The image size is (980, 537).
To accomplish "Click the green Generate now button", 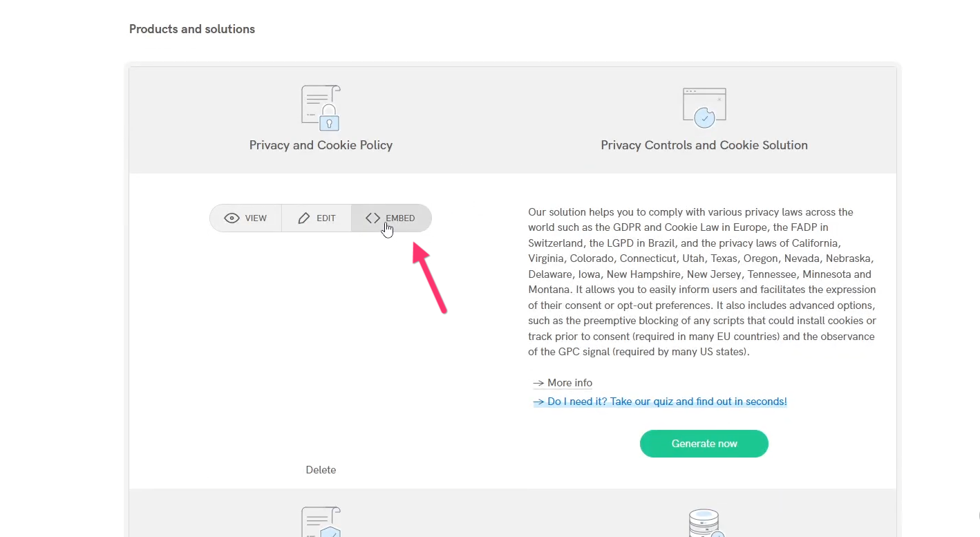I will click(704, 444).
